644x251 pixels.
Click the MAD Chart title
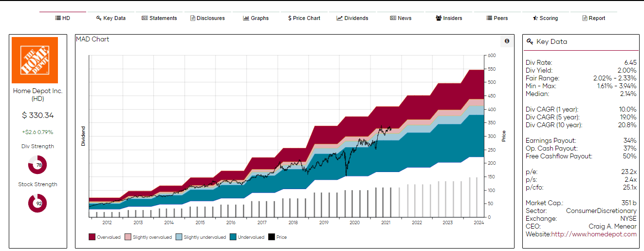tap(92, 39)
